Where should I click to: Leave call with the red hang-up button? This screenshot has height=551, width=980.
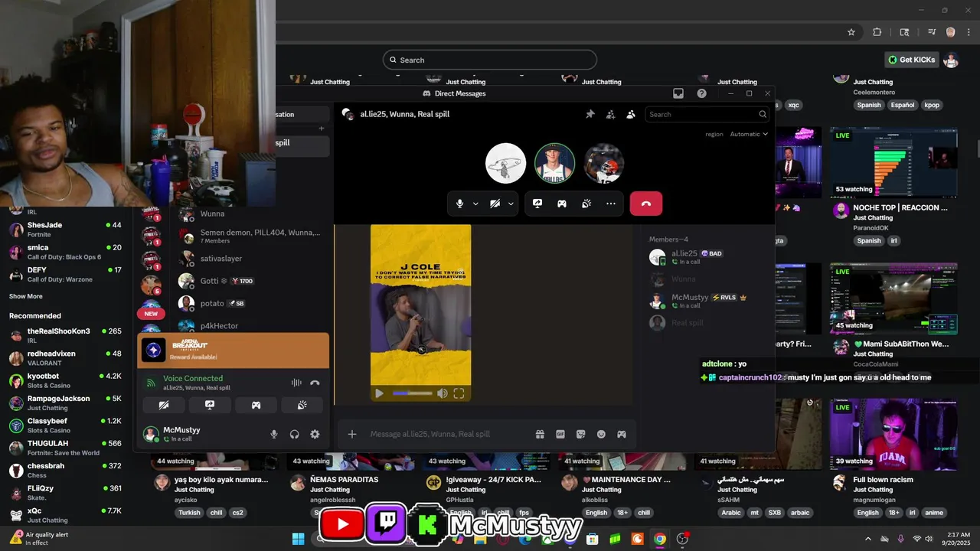646,204
